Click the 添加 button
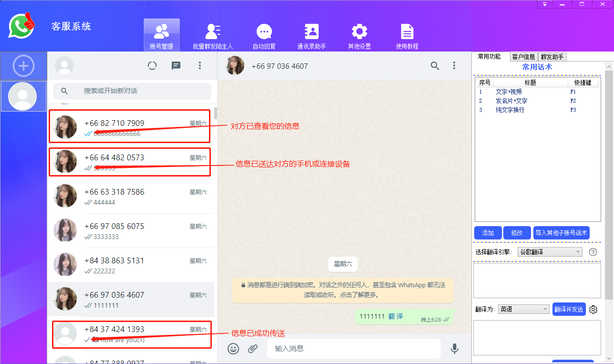614x364 pixels. (488, 233)
